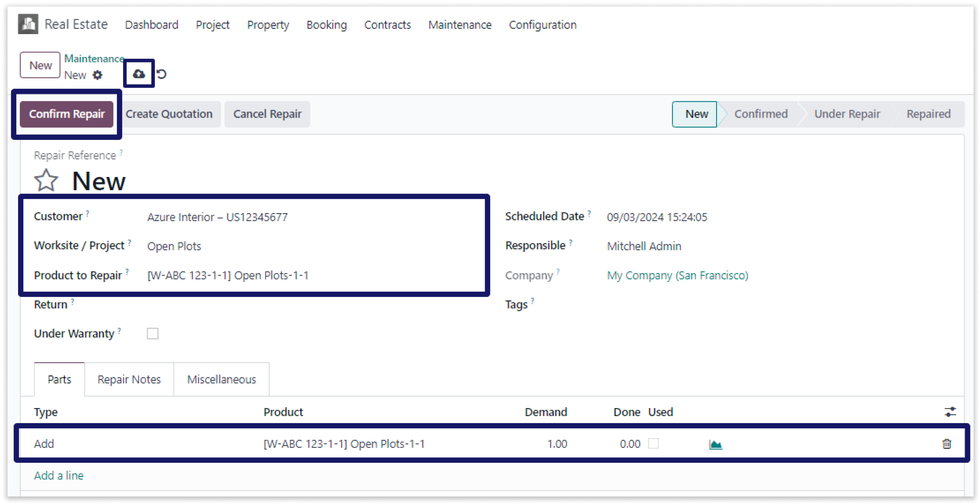The image size is (980, 504).
Task: Save the record with the cloud upload icon
Action: (x=138, y=74)
